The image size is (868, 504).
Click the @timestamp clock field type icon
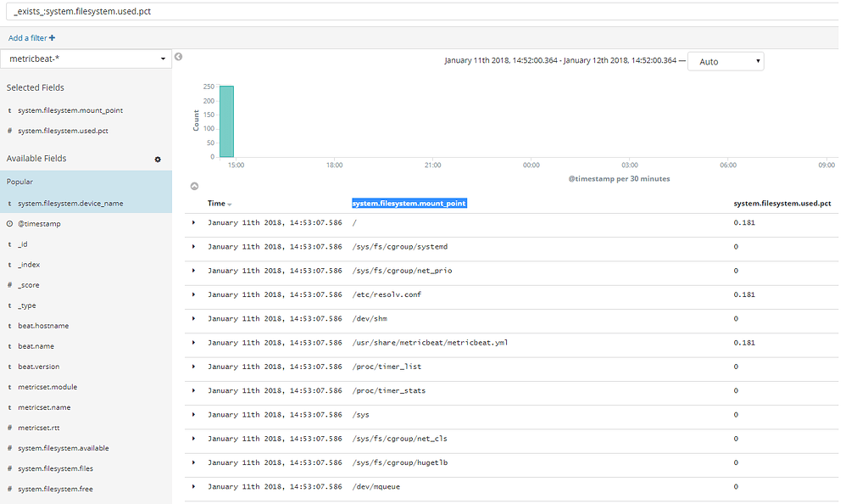coord(9,224)
